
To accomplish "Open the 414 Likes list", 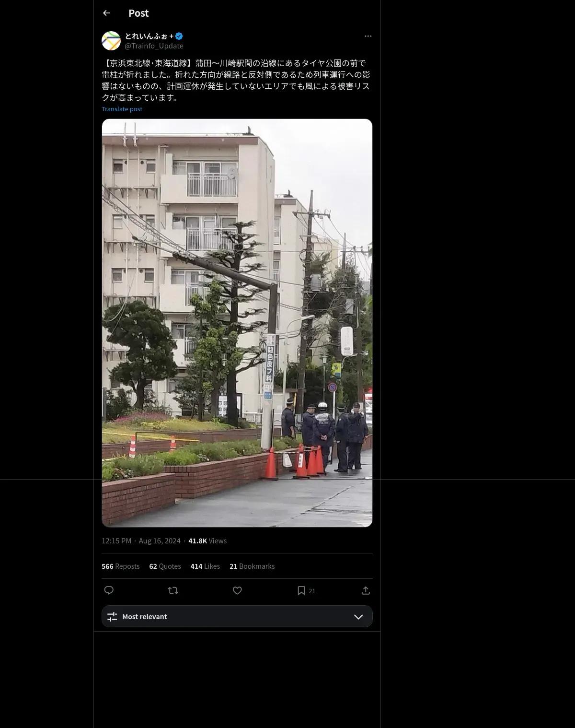I will pyautogui.click(x=205, y=566).
